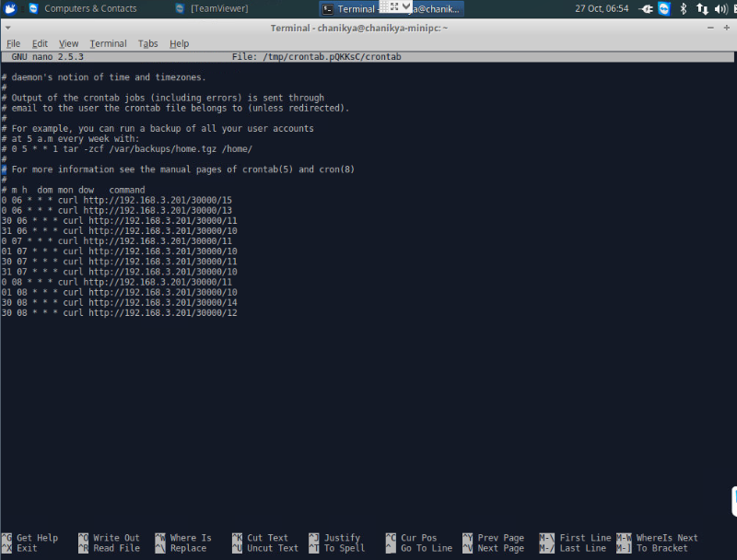Select the Computers & Contacts taskbar icon
This screenshot has height=560, width=737.
click(x=33, y=8)
